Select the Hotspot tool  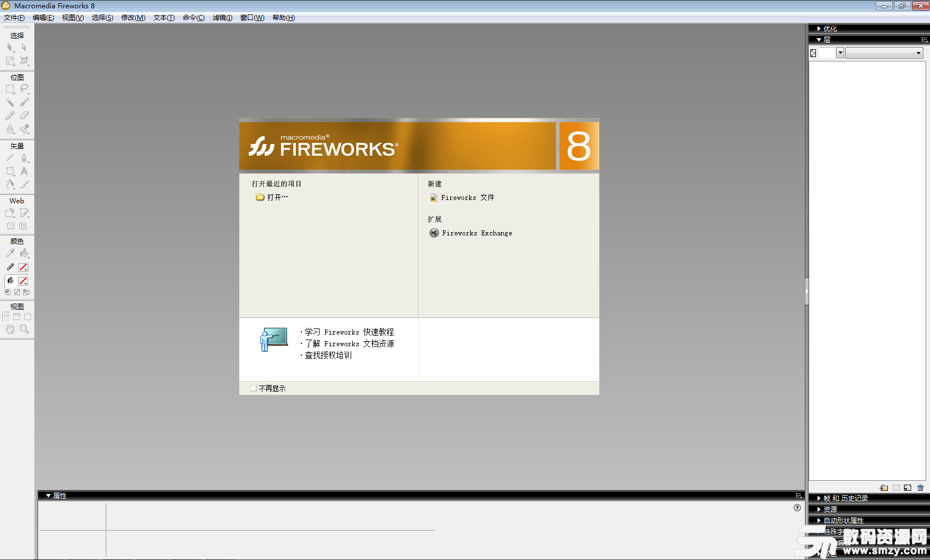click(10, 213)
